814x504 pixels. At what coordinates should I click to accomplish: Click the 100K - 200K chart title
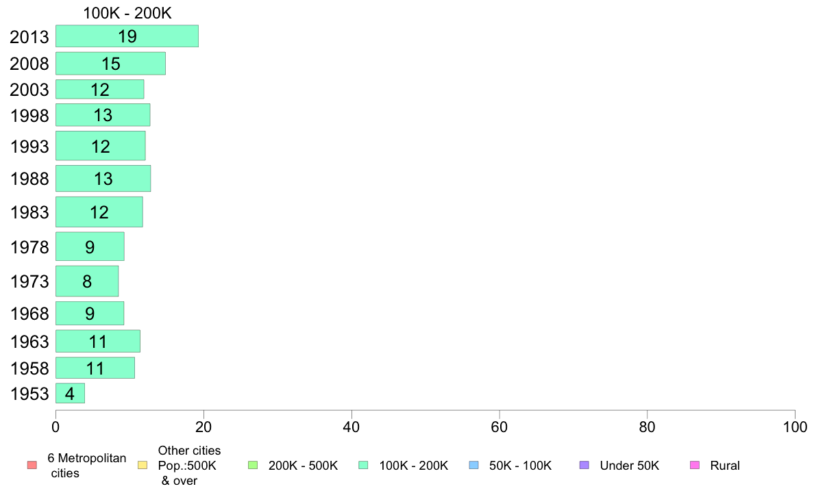[127, 13]
